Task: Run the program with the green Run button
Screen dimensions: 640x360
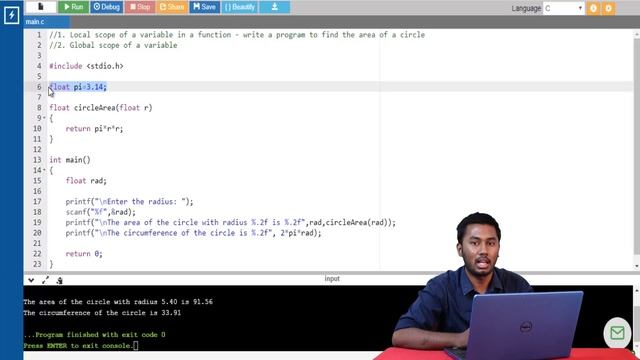Action: 73,7
